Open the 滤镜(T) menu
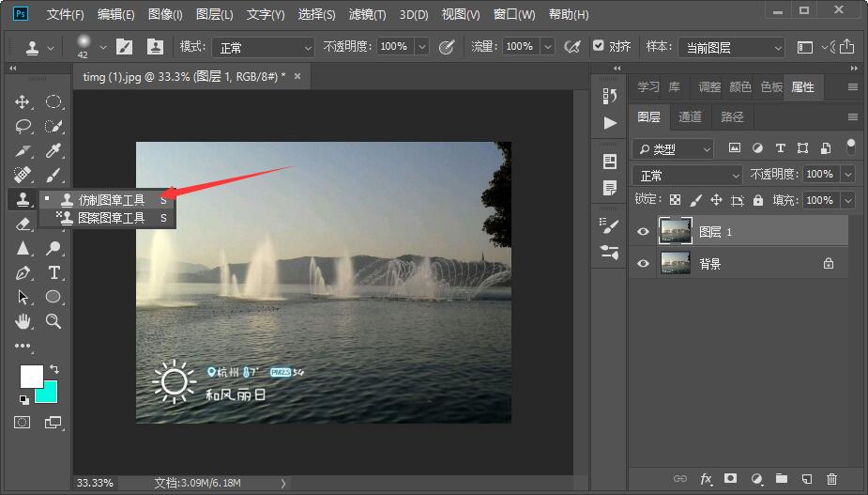The width and height of the screenshot is (868, 495). (x=367, y=14)
